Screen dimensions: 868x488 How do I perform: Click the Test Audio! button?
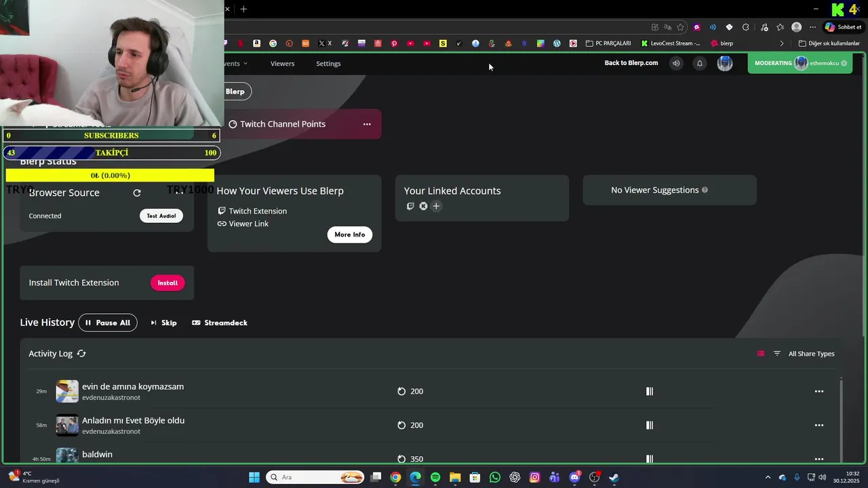click(161, 216)
